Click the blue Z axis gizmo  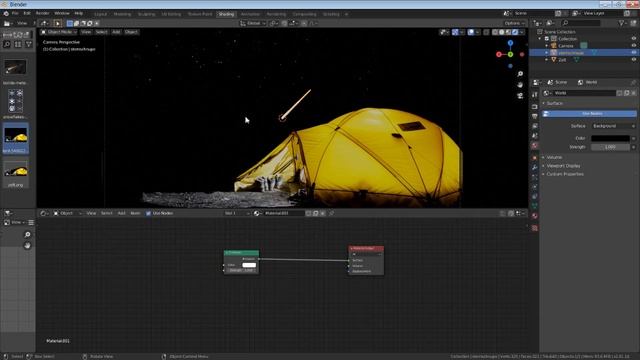(510, 43)
